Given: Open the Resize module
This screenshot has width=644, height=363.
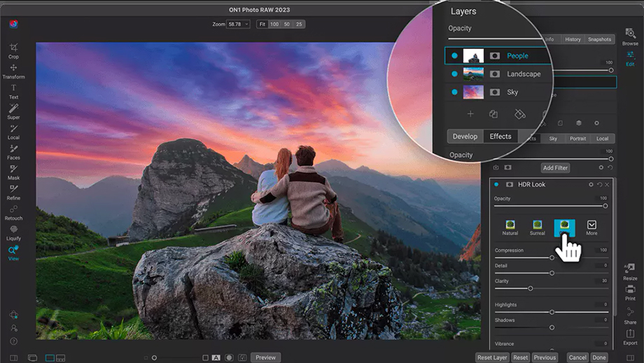Looking at the screenshot, I should coord(630,272).
